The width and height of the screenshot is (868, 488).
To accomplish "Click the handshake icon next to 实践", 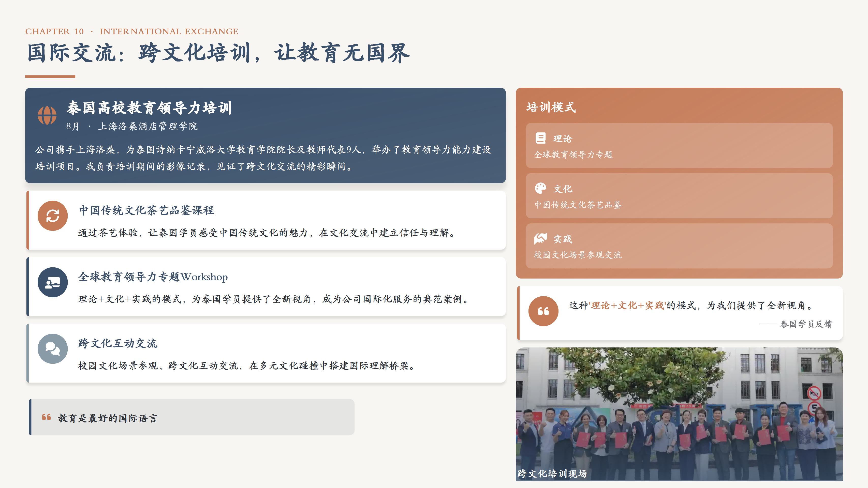I will pyautogui.click(x=540, y=238).
